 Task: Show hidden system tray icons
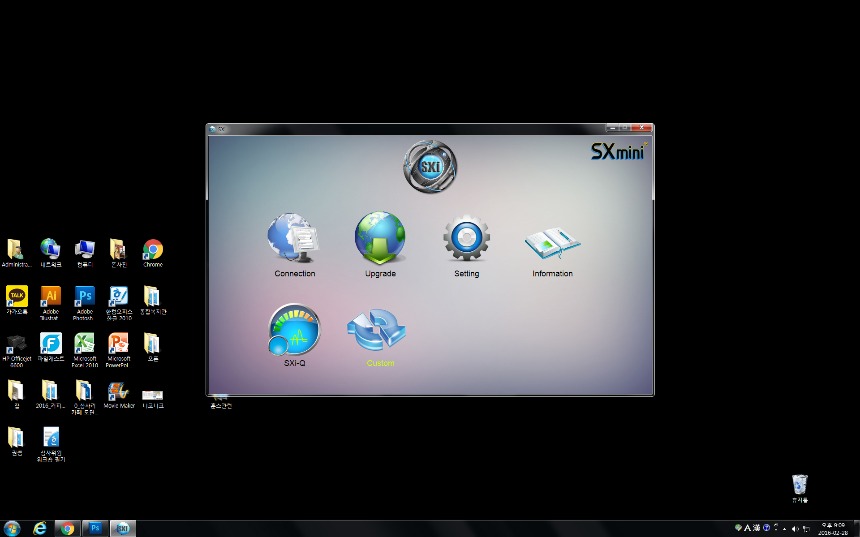click(x=784, y=529)
